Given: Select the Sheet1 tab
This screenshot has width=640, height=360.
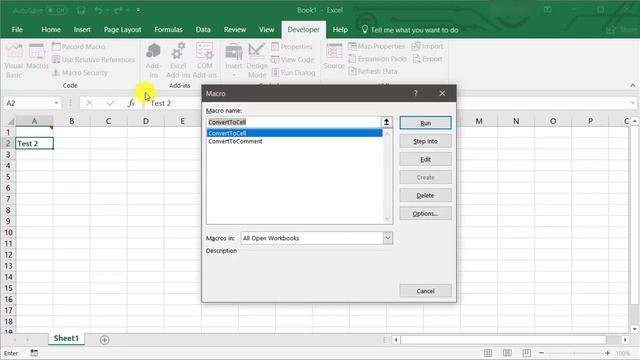Looking at the screenshot, I should coord(66,338).
